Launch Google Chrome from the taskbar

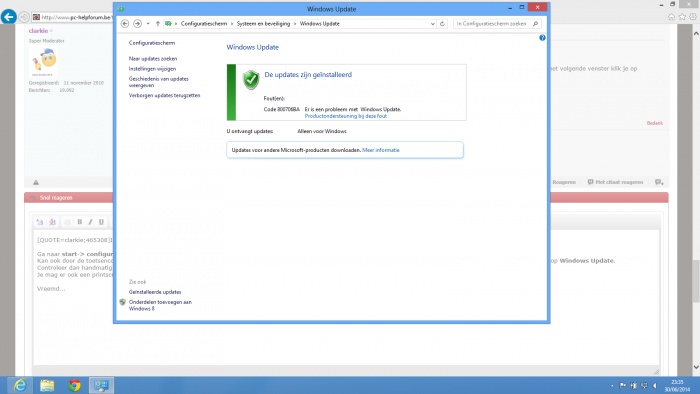click(75, 385)
